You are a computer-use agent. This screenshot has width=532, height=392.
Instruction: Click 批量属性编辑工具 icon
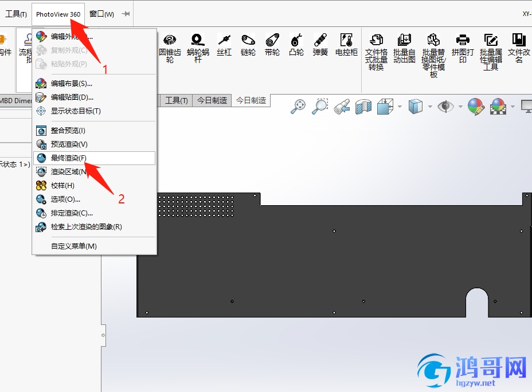(x=491, y=52)
